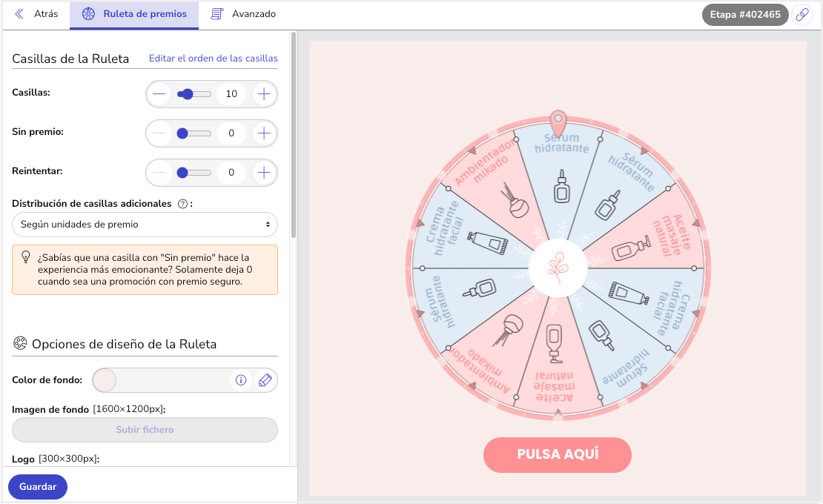
Task: Click the wheel's top pointer pin
Action: tap(558, 123)
